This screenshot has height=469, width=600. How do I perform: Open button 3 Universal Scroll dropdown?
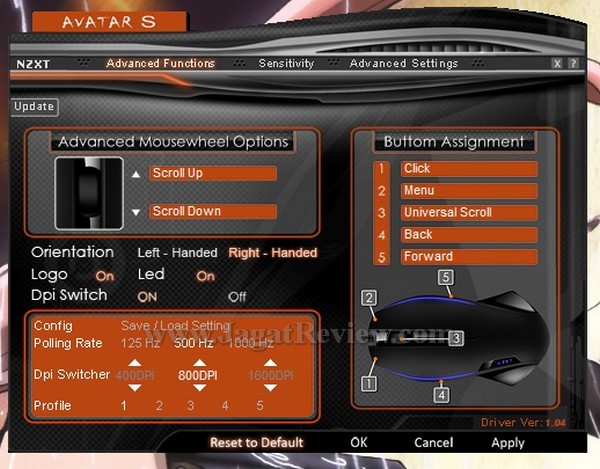469,213
